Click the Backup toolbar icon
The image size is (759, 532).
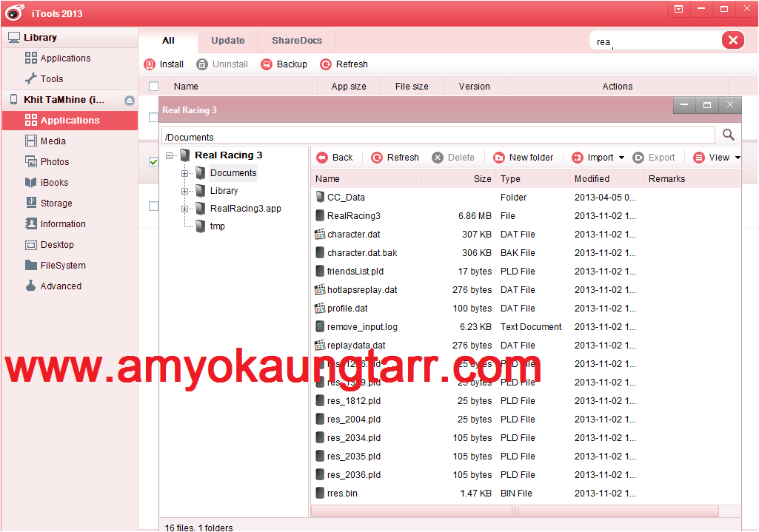[267, 64]
